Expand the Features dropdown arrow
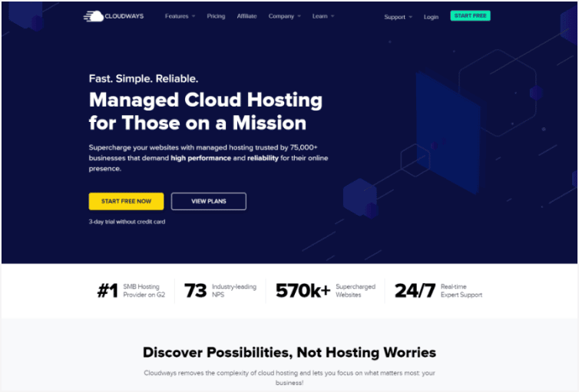Viewport: 579px width, 392px height. (194, 16)
